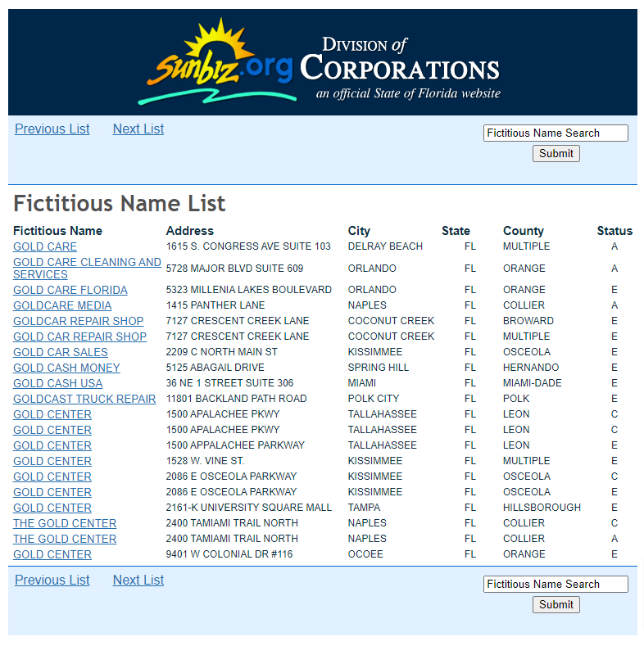Open THE GOLD CENTER with status C
The image size is (644, 646).
coord(65,524)
